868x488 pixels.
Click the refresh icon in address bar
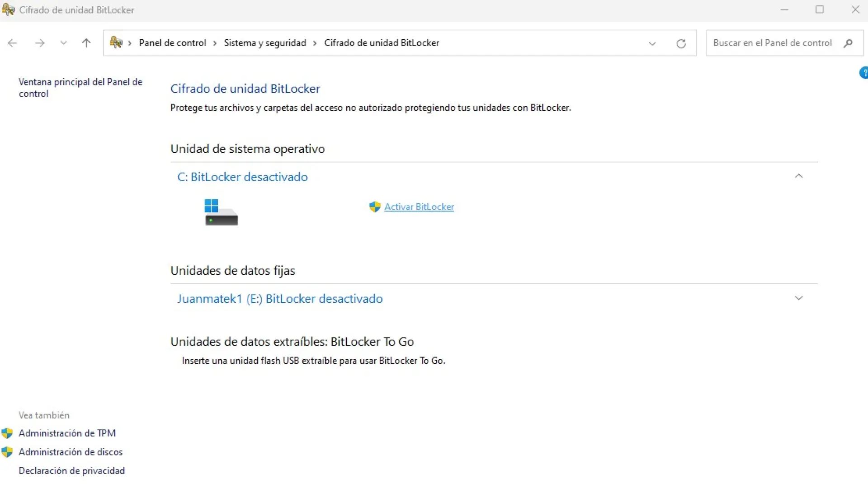coord(681,43)
